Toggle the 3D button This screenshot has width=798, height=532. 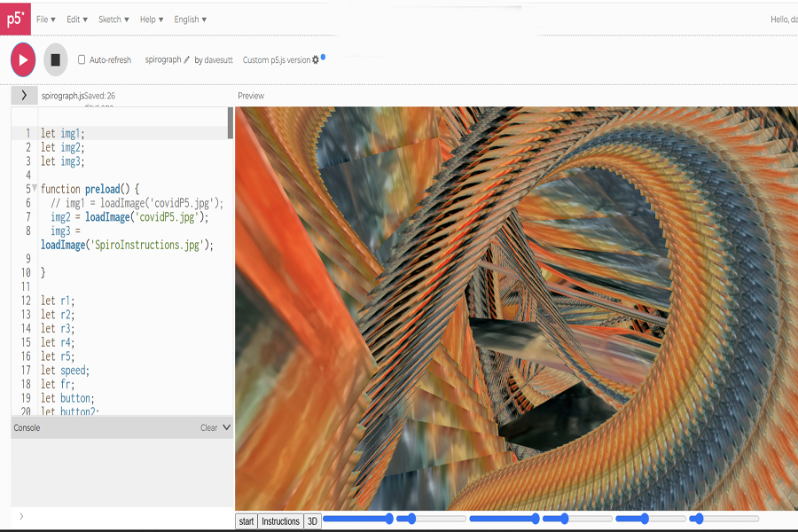click(312, 521)
